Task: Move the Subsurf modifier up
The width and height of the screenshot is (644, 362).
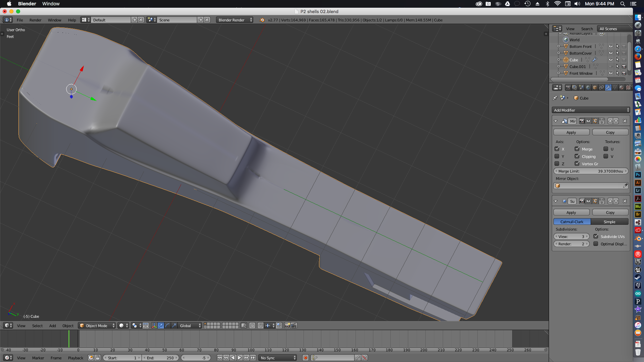Action: pos(610,201)
